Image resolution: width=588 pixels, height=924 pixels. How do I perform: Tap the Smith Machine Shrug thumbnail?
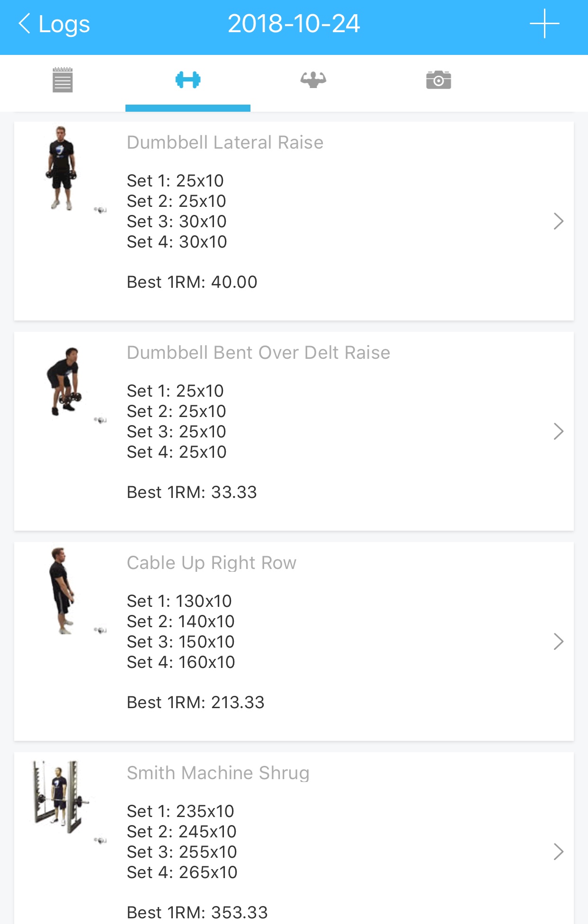click(60, 798)
